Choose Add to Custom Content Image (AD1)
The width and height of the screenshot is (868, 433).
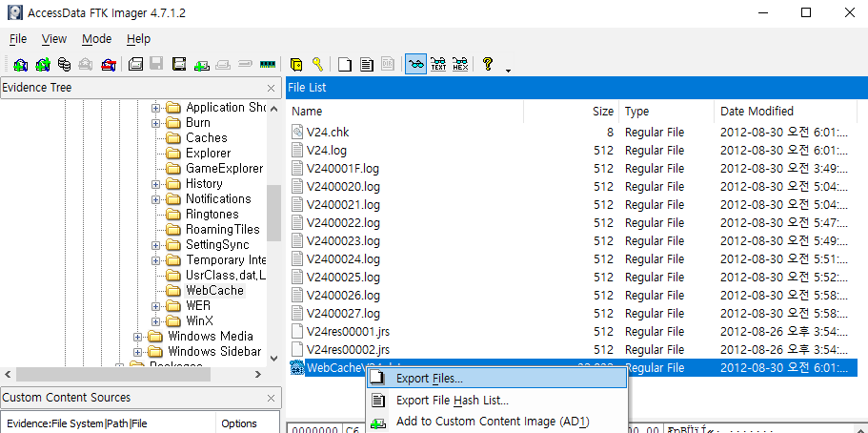point(496,422)
